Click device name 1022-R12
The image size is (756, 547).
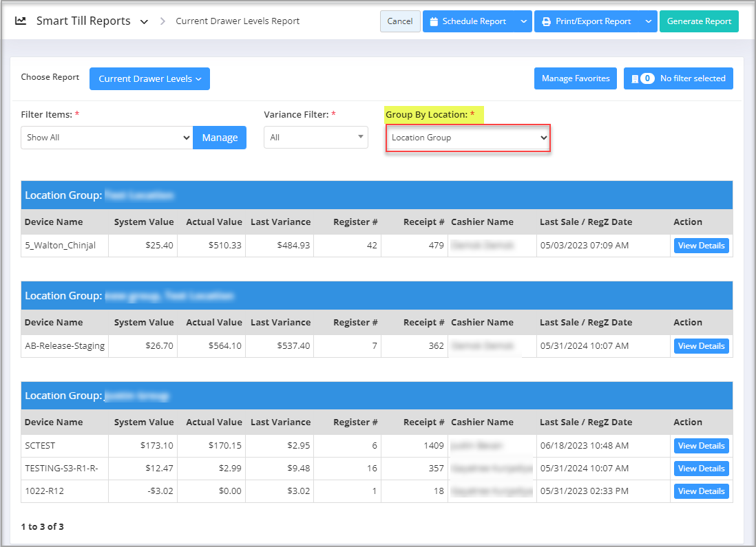(x=44, y=491)
